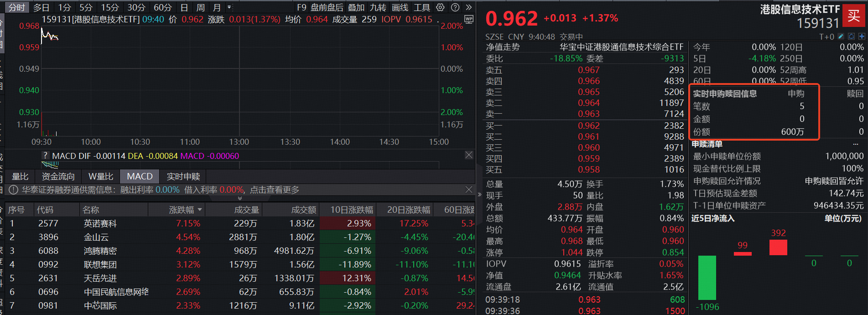Open chart settings gear icon

pos(440,7)
